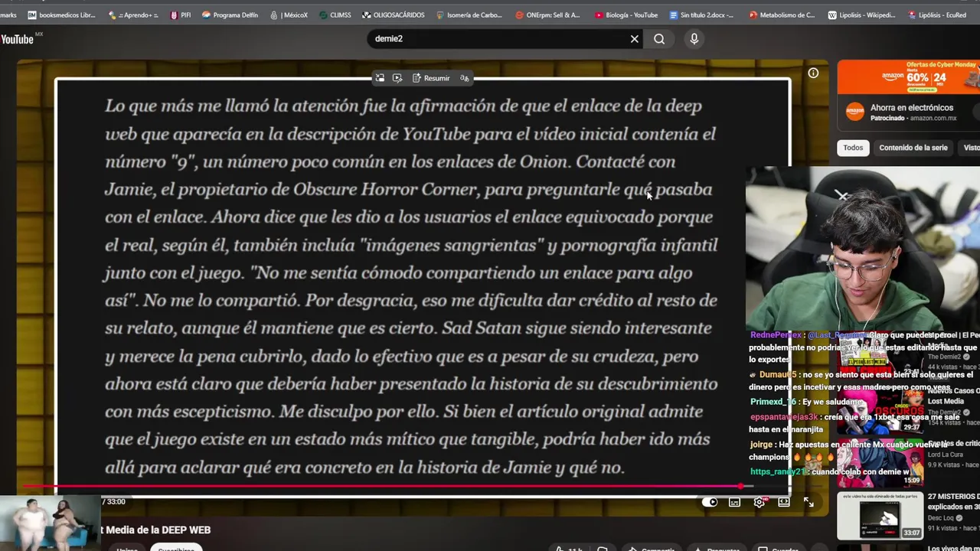This screenshot has width=980, height=551.
Task: Select the Todos filter chip
Action: tap(853, 148)
